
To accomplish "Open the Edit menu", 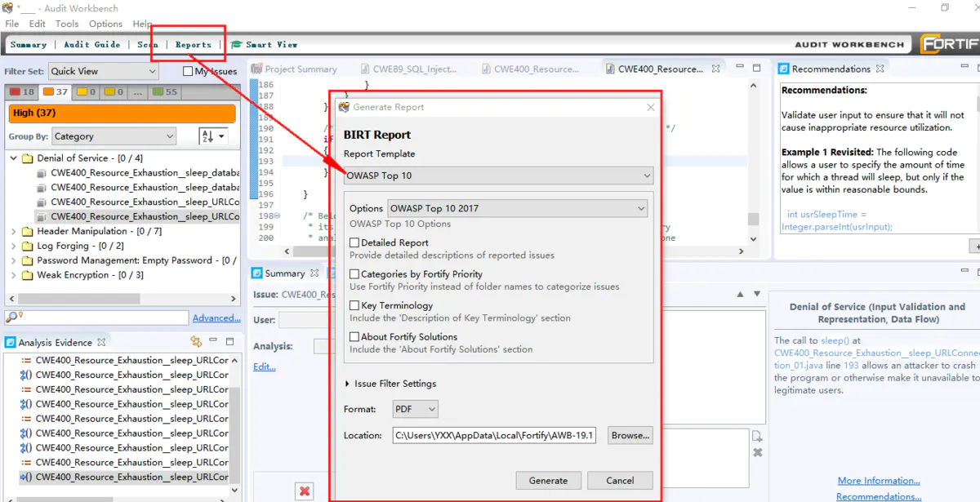I will (38, 24).
